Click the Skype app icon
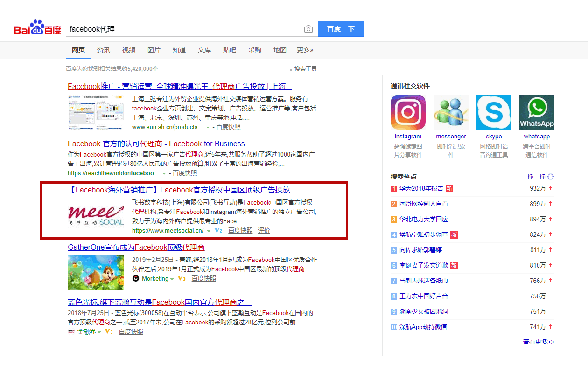Viewport: 588px width, 378px height. coord(494,112)
